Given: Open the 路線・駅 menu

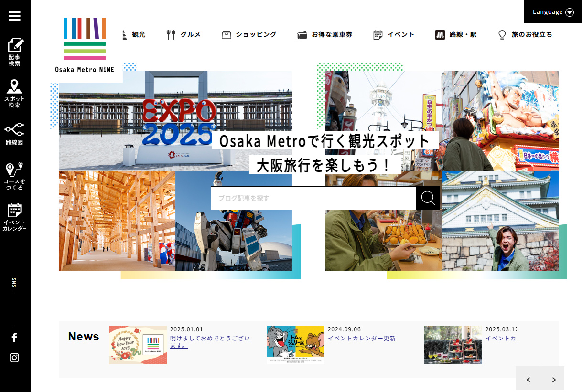Looking at the screenshot, I should [x=456, y=34].
